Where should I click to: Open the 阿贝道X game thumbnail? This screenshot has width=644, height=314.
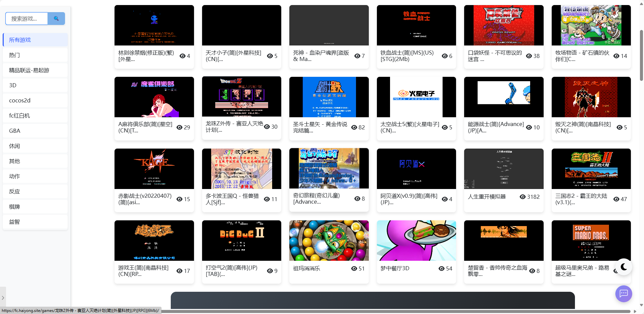pos(416,169)
